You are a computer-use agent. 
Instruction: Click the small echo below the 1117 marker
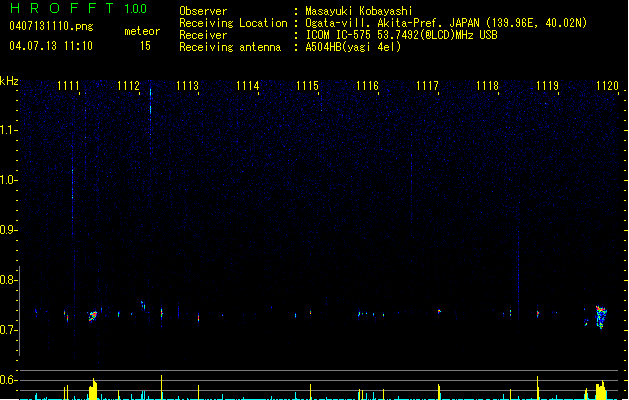point(439,311)
